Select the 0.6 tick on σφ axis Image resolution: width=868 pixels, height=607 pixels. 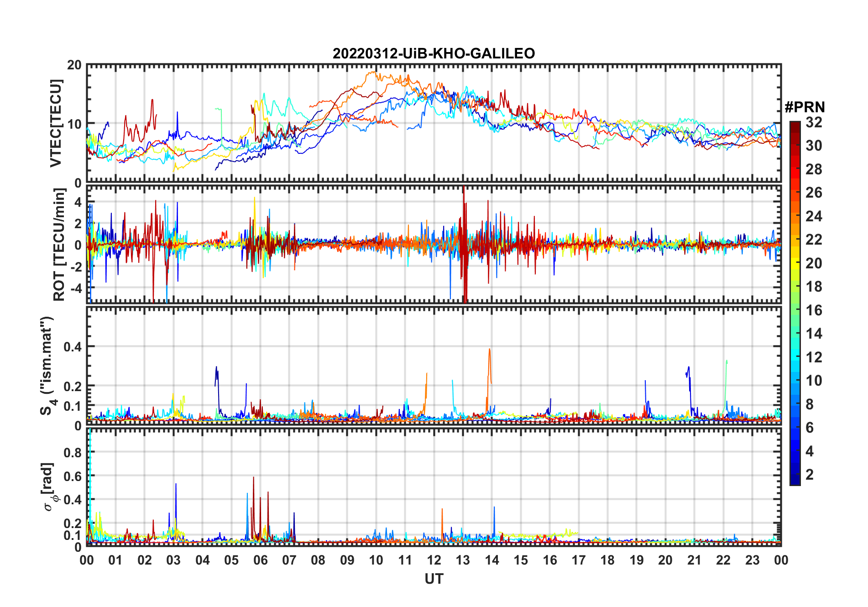(73, 476)
